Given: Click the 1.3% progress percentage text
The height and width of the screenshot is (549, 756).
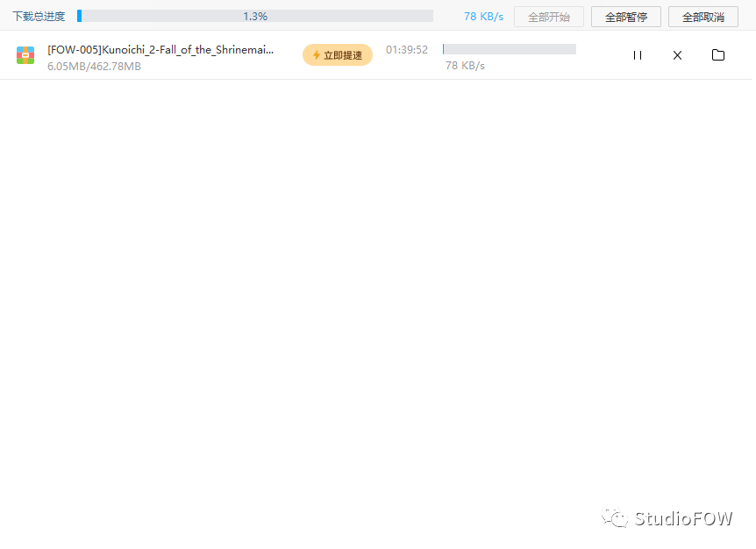Looking at the screenshot, I should coord(254,15).
